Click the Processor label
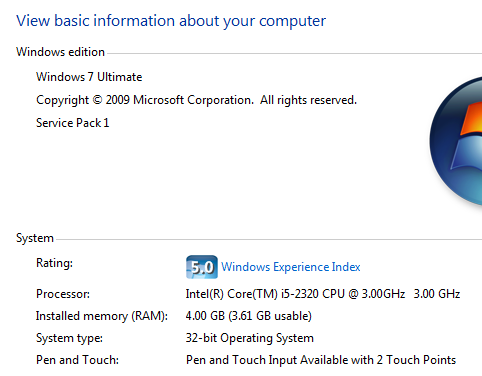 click(63, 294)
